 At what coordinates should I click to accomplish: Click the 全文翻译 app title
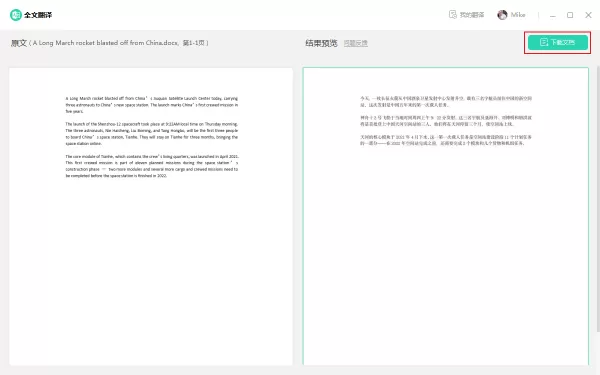(38, 15)
